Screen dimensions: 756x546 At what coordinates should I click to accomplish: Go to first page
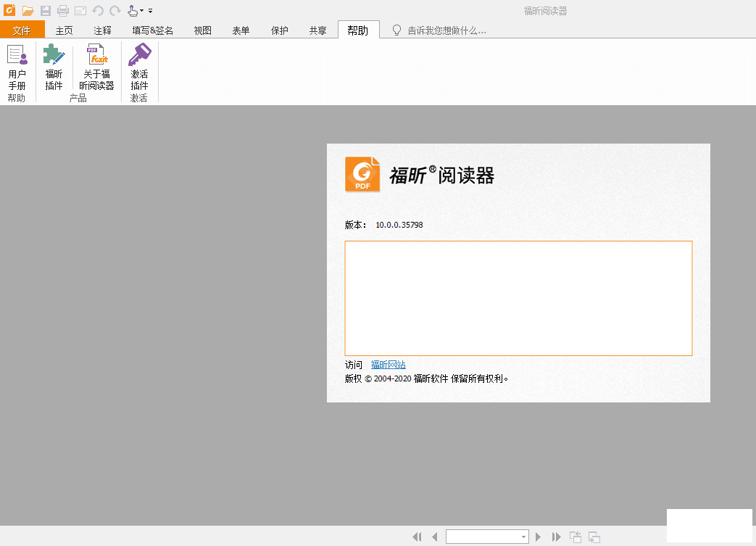coord(418,537)
